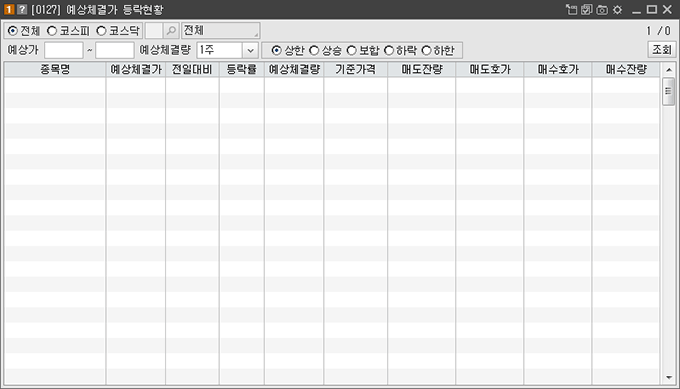Sort by 매도호가 column header
The width and height of the screenshot is (680, 389).
pyautogui.click(x=490, y=69)
